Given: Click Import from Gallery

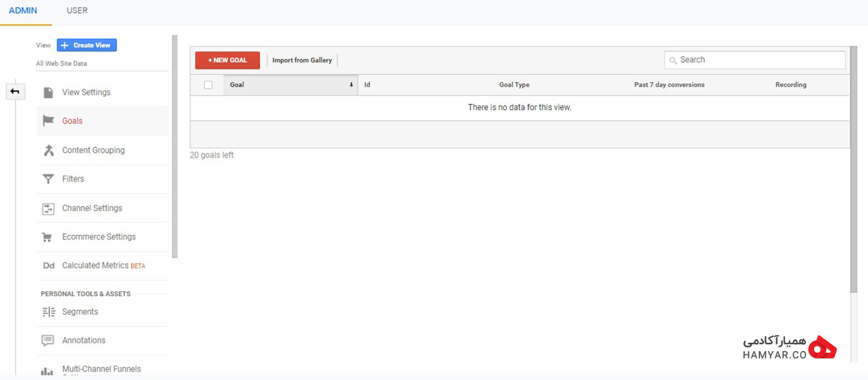Looking at the screenshot, I should (302, 60).
